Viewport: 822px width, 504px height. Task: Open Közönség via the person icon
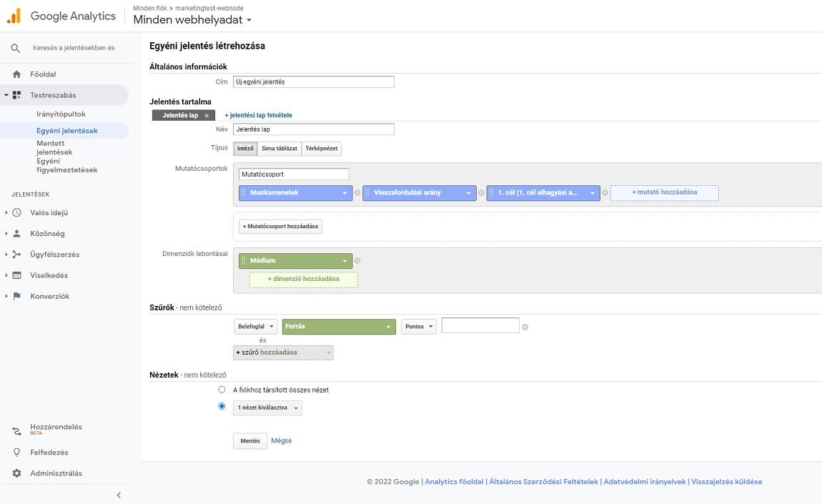click(16, 234)
